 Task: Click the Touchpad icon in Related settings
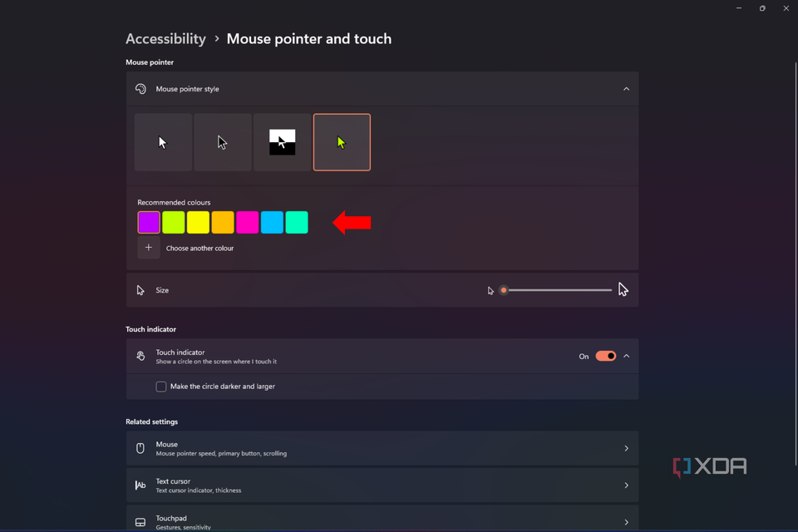140,520
